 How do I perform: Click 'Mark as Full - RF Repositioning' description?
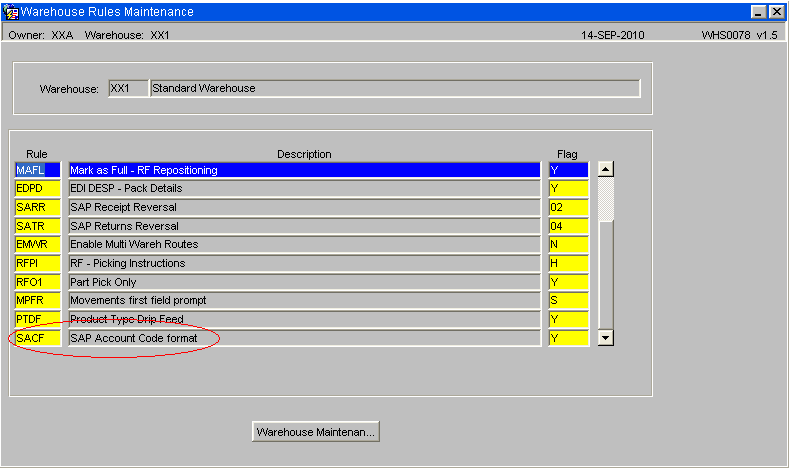tap(304, 170)
